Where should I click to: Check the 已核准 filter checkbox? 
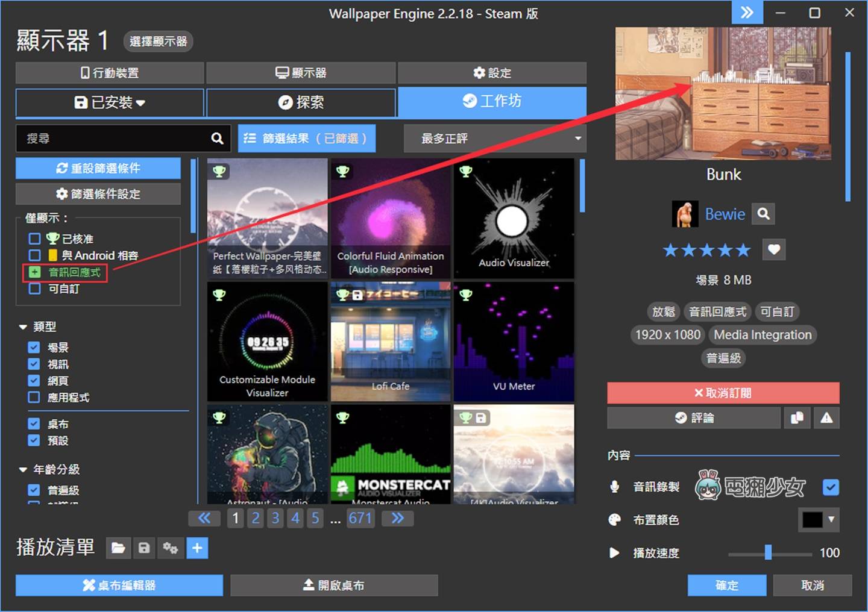click(x=34, y=238)
